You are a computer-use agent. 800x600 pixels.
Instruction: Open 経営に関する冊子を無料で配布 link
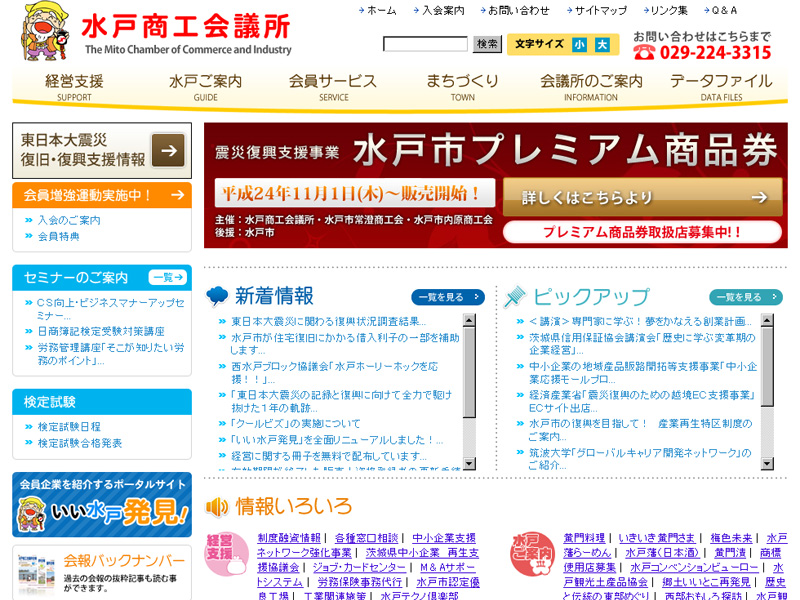tap(329, 456)
